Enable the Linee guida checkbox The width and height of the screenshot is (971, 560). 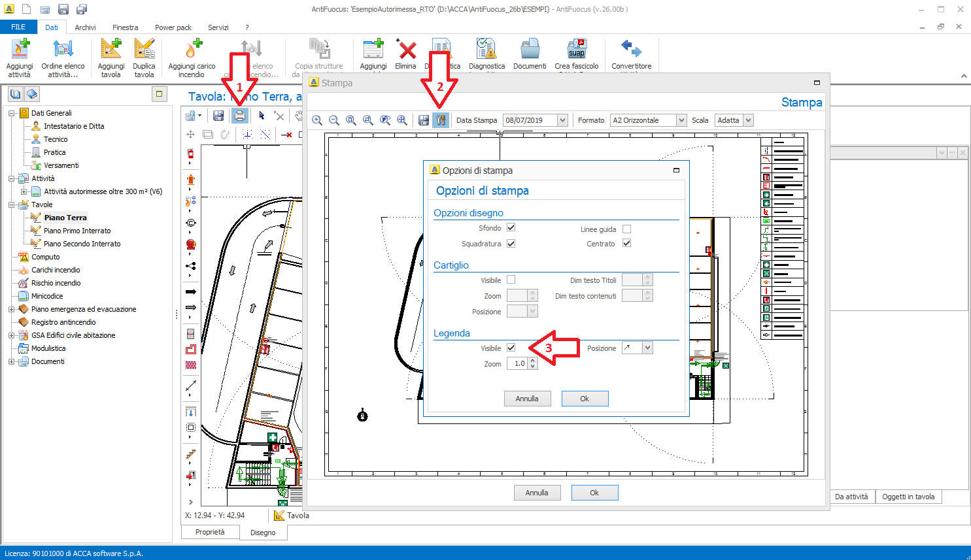[626, 229]
